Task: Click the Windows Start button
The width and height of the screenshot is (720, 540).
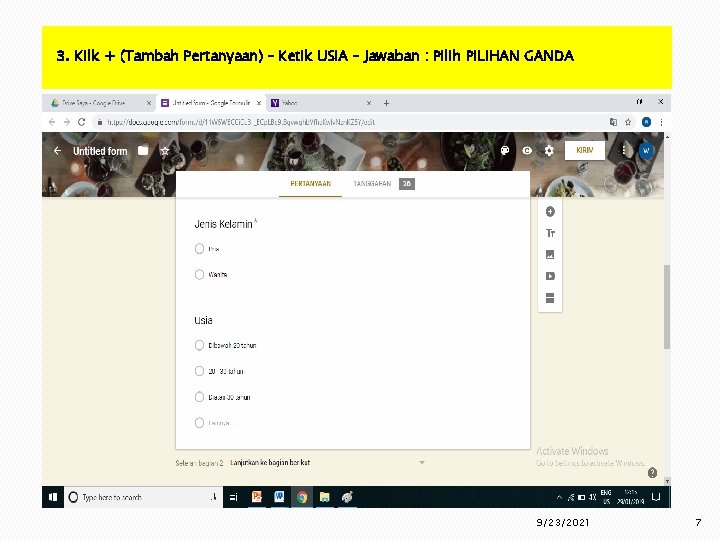Action: click(53, 497)
